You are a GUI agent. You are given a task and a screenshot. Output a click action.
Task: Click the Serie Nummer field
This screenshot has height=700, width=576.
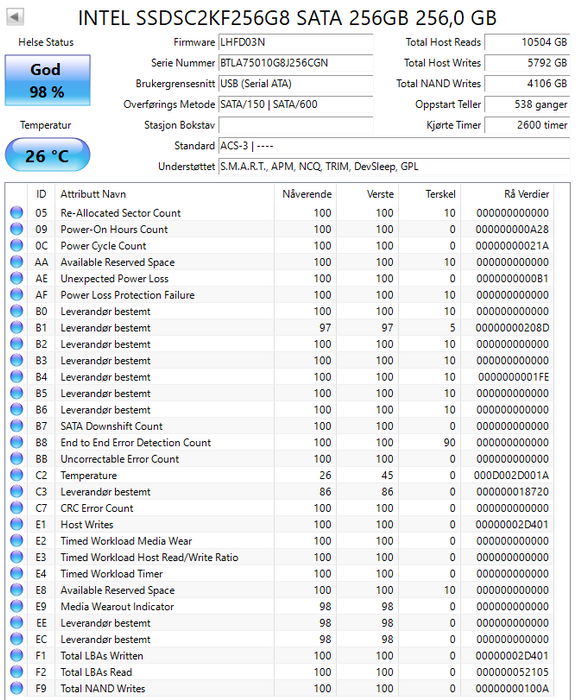click(x=296, y=63)
